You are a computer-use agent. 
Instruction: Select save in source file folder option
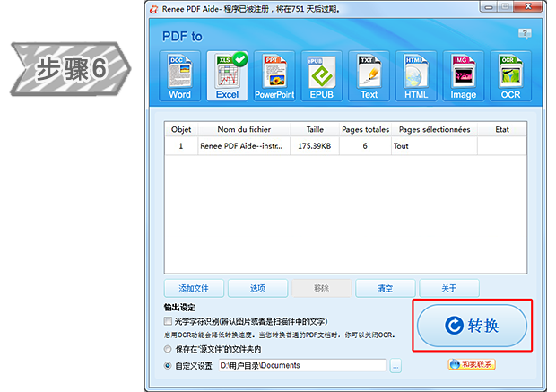pyautogui.click(x=168, y=349)
